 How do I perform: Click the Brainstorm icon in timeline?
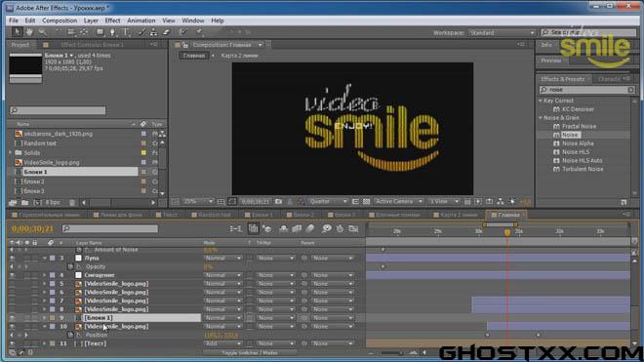pyautogui.click(x=327, y=228)
